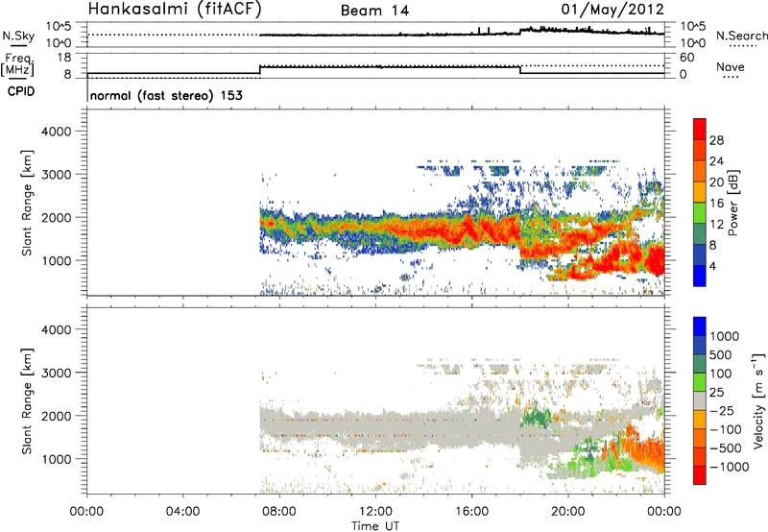The height and width of the screenshot is (532, 768).
Task: Click the 08:00 time axis label
Action: point(279,512)
